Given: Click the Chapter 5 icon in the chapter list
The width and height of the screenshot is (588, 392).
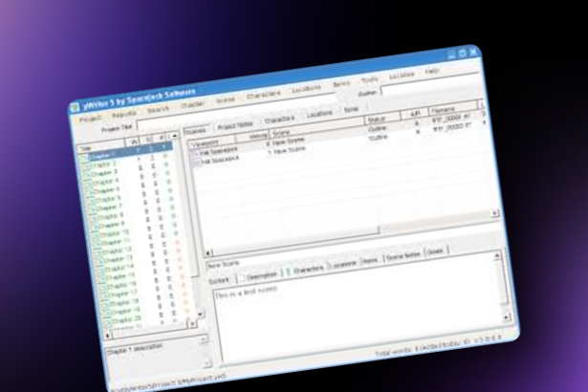Looking at the screenshot, I should click(86, 189).
